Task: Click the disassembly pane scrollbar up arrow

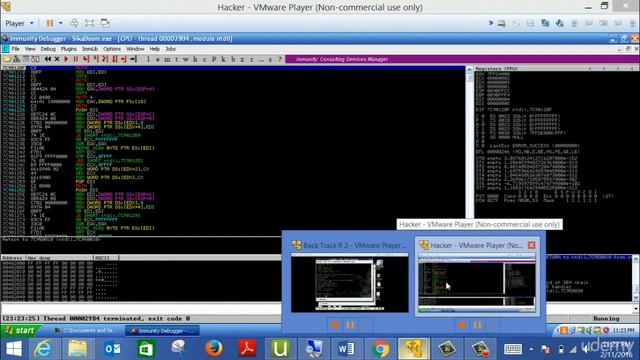Action: point(469,70)
